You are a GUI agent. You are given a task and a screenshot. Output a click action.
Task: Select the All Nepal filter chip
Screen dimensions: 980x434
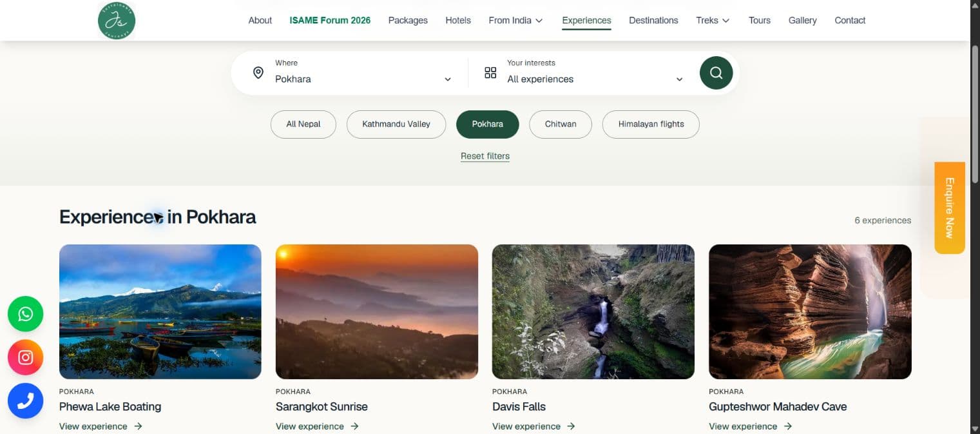pos(303,124)
